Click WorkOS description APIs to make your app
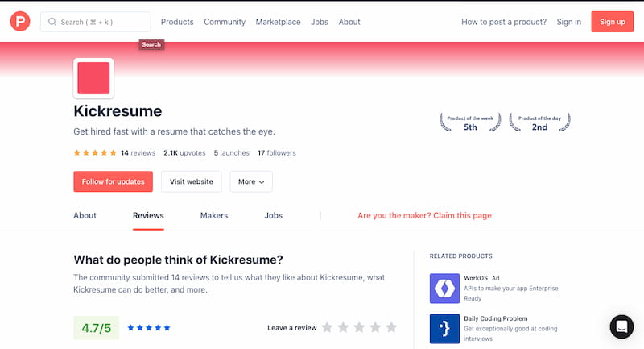 tap(511, 293)
